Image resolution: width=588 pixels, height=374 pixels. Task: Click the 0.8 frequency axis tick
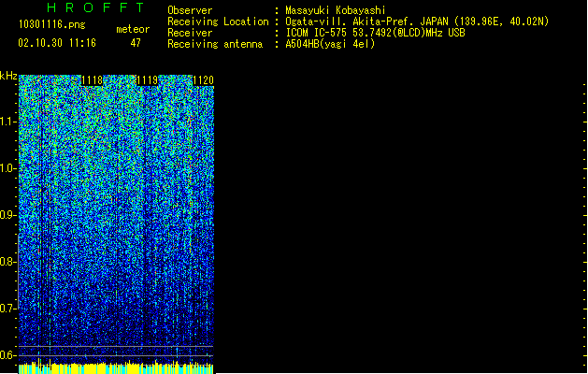tap(7, 262)
